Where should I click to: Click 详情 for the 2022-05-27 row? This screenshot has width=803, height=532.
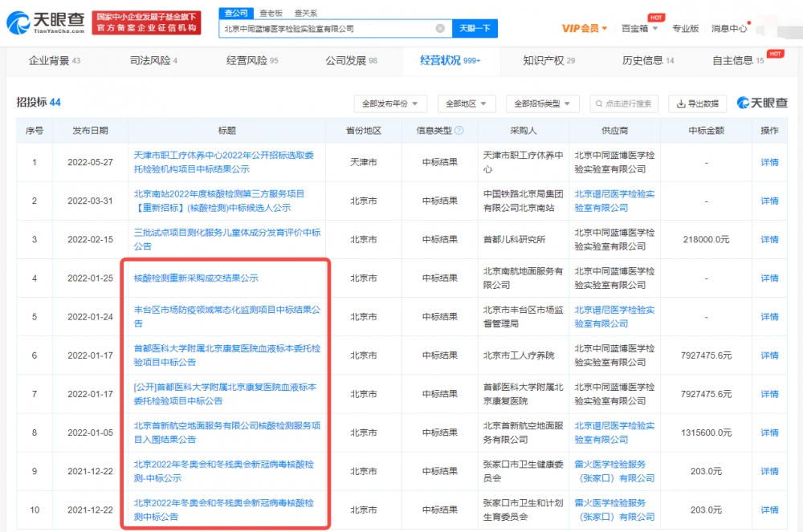click(769, 162)
